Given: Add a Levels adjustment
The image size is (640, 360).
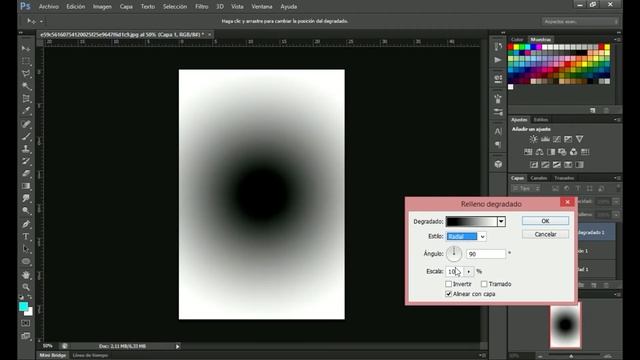Looking at the screenshot, I should (545, 139).
